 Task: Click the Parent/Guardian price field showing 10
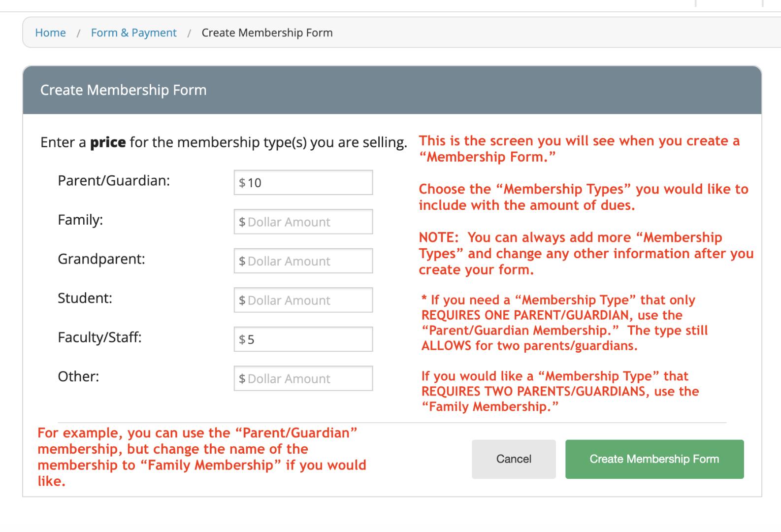click(303, 183)
